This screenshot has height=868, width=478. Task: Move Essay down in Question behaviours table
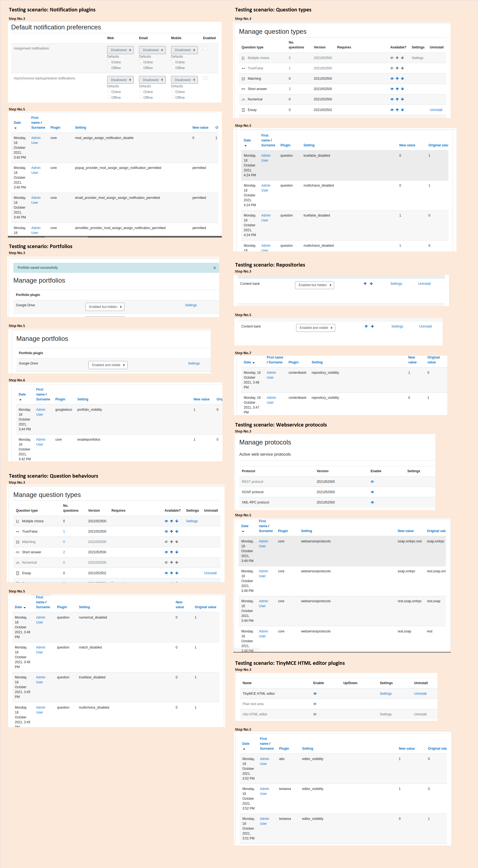177,573
